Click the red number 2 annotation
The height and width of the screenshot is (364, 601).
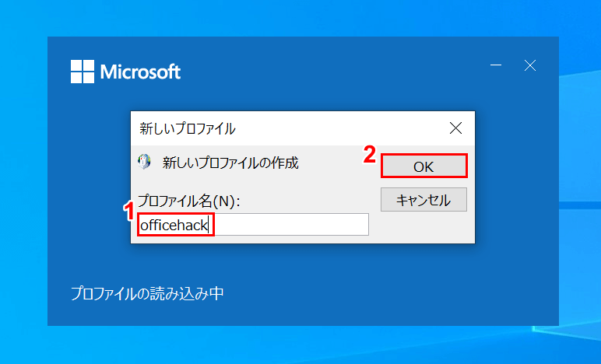(371, 155)
